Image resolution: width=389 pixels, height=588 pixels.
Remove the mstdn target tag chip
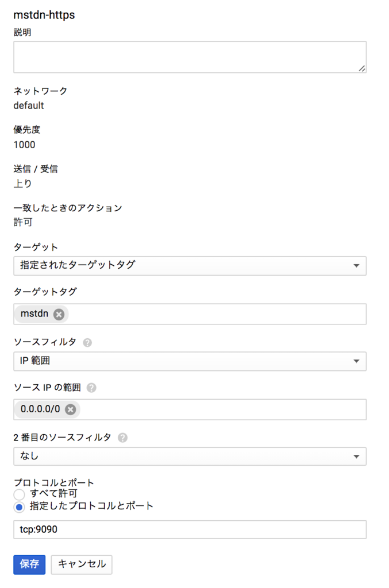pos(59,314)
